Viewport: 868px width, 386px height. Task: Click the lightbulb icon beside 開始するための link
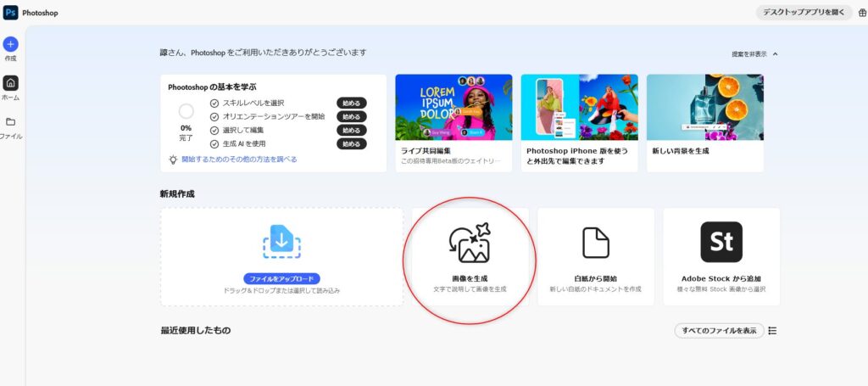pyautogui.click(x=173, y=159)
